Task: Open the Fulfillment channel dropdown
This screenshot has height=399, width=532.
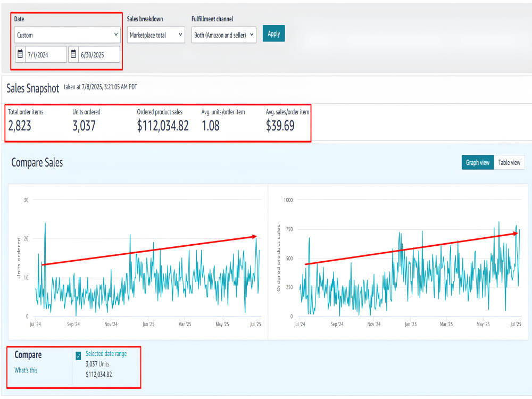Action: click(x=223, y=35)
